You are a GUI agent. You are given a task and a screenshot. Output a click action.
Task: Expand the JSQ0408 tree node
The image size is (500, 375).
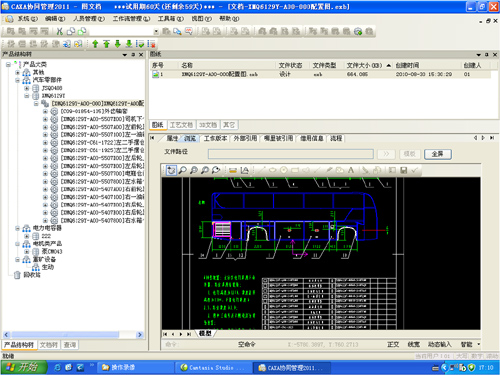point(27,88)
